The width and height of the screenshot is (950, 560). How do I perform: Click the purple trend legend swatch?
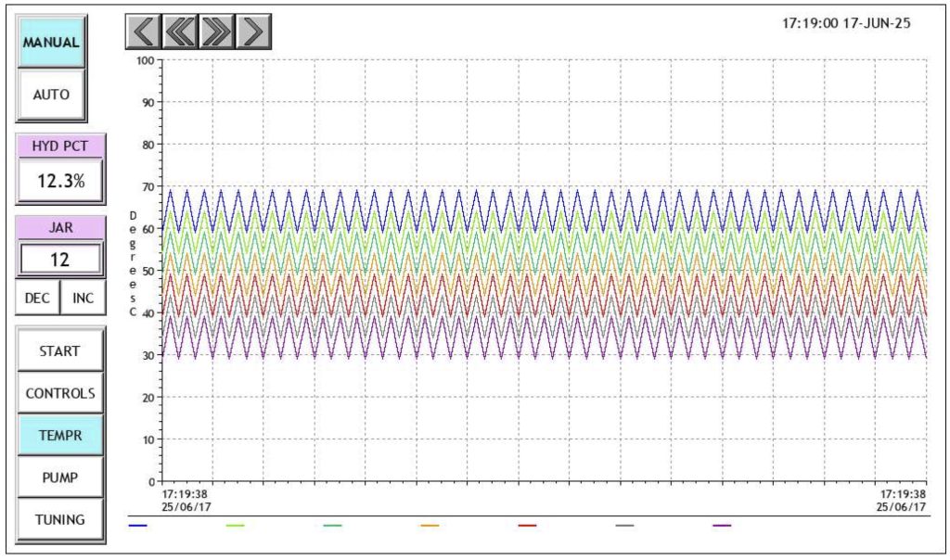click(x=722, y=526)
